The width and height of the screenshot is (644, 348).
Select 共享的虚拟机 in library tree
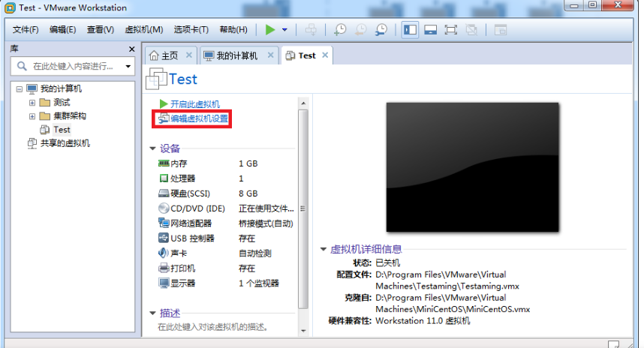[x=65, y=143]
